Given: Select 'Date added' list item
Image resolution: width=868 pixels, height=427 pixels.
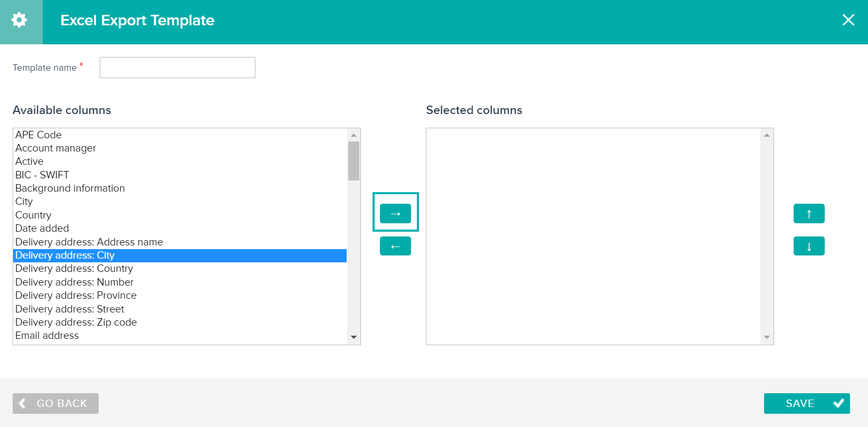Looking at the screenshot, I should click(x=180, y=229).
